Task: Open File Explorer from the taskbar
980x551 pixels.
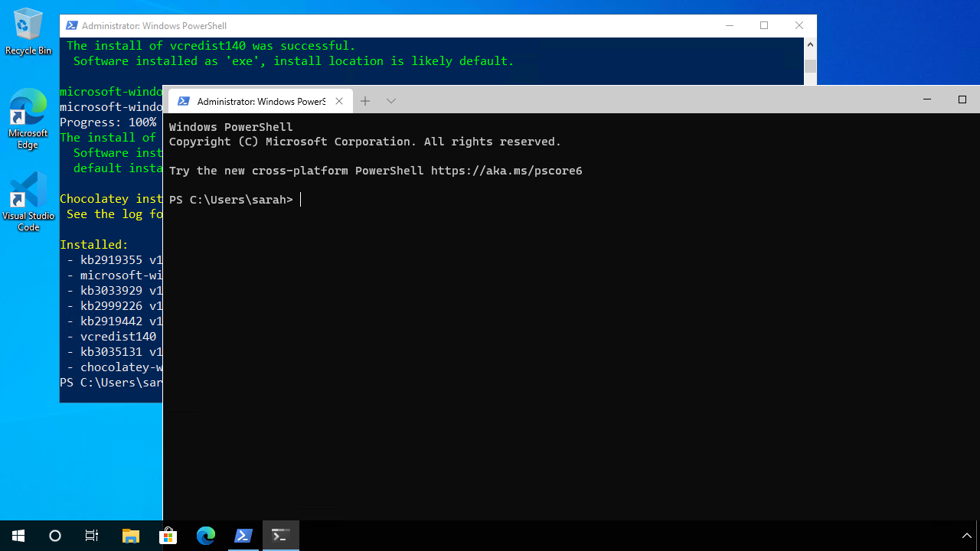Action: (130, 535)
